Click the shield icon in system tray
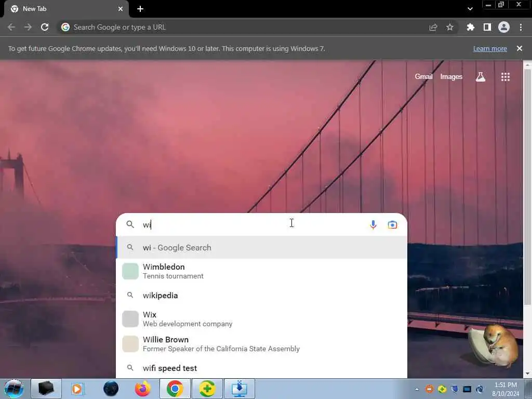 click(455, 389)
